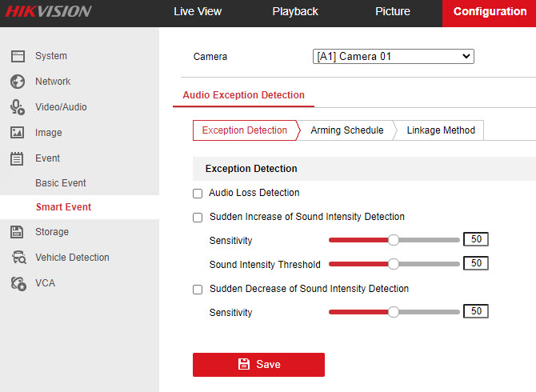Click the Event calendar icon
Screen dimensions: 536x392
point(17,158)
